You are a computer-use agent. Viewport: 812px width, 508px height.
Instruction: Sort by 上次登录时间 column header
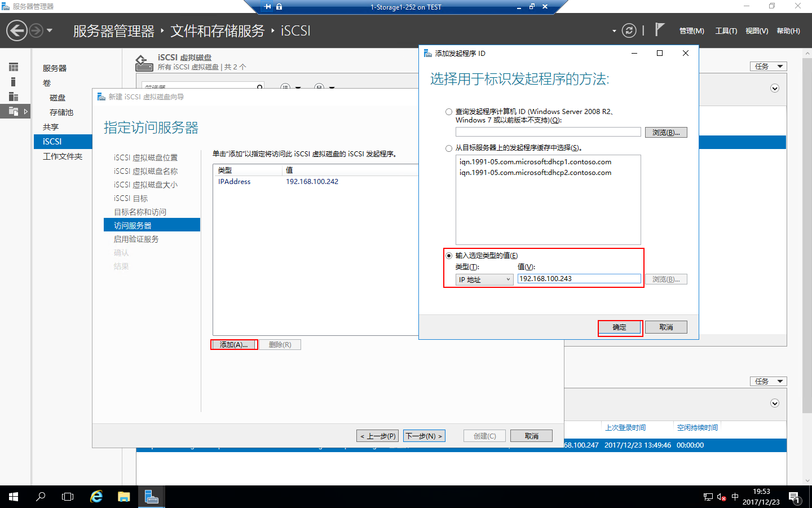[625, 428]
